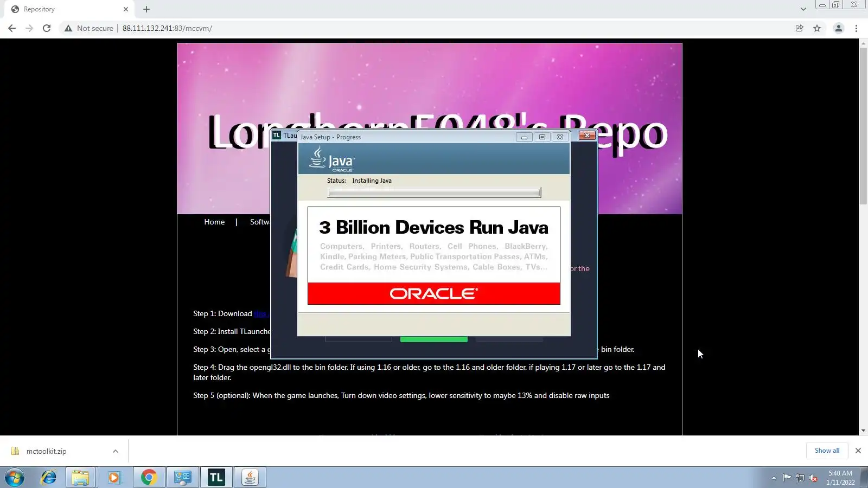Viewport: 868px width, 488px height.
Task: Open the network tray icon
Action: (x=800, y=478)
